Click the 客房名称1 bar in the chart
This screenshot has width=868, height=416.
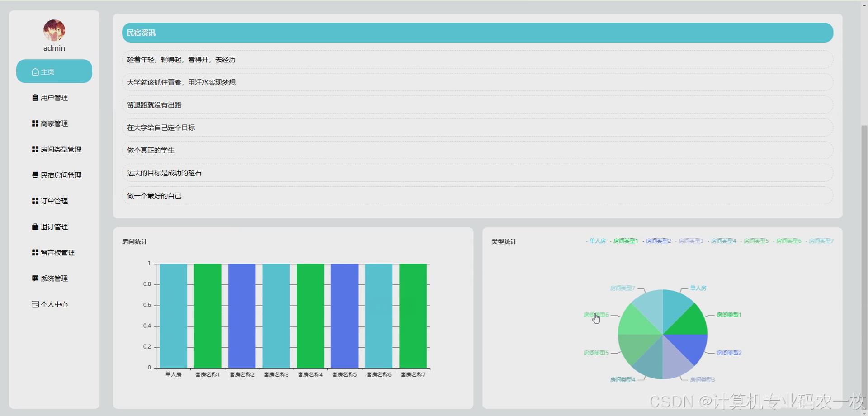pos(208,316)
